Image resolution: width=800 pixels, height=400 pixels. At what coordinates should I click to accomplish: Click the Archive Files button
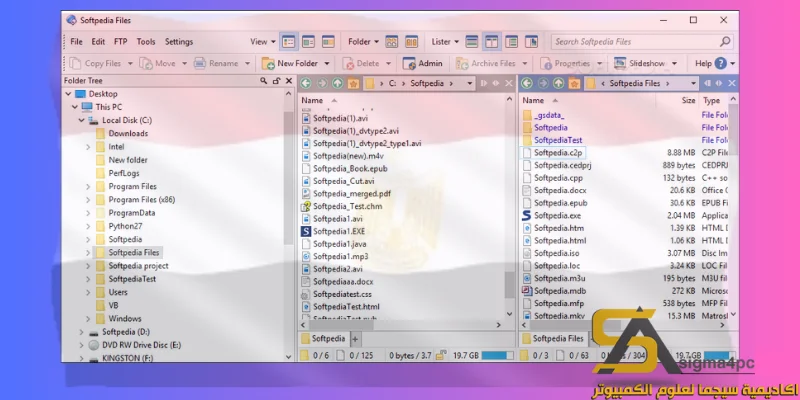[x=486, y=63]
